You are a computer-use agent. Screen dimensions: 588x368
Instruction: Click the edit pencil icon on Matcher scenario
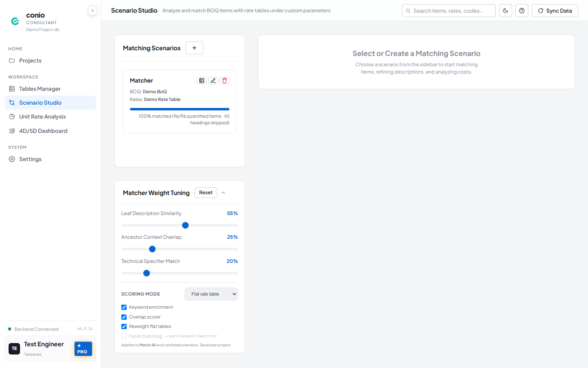(213, 81)
